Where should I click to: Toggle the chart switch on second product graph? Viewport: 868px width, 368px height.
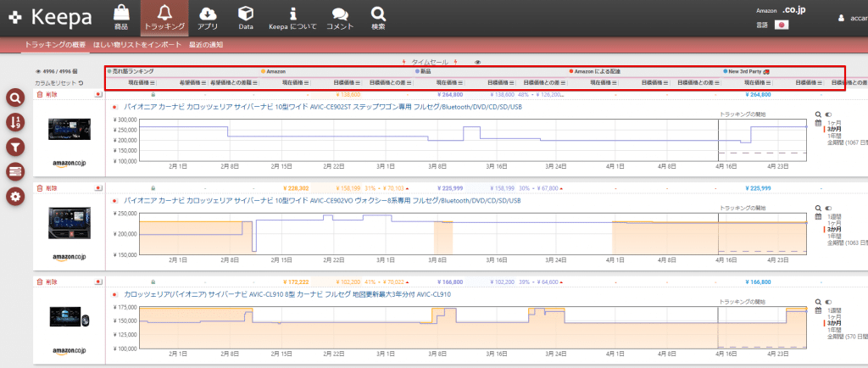828,207
